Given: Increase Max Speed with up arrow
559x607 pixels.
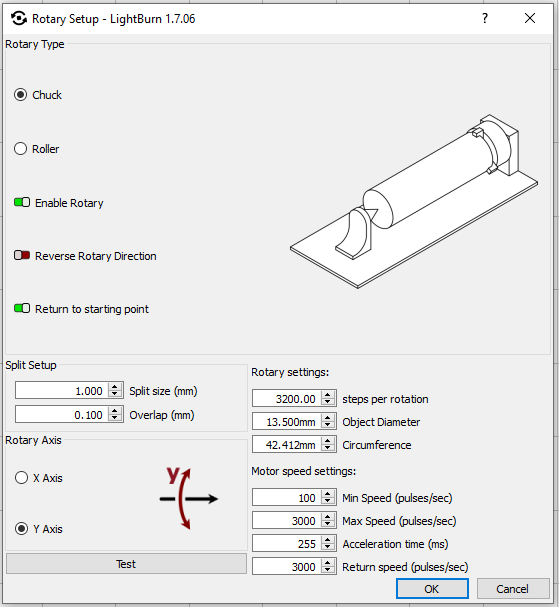Looking at the screenshot, I should pos(328,516).
